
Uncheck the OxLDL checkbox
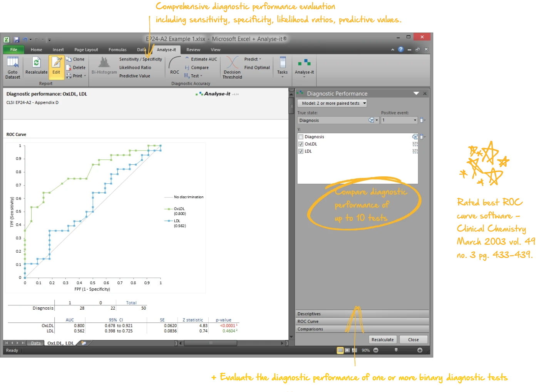tap(301, 144)
